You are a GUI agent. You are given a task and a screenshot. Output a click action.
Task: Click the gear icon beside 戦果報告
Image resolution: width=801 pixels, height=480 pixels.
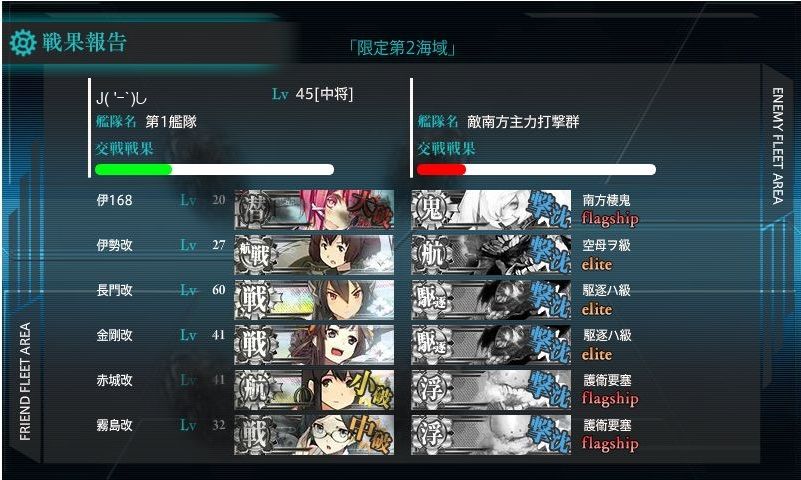(23, 43)
